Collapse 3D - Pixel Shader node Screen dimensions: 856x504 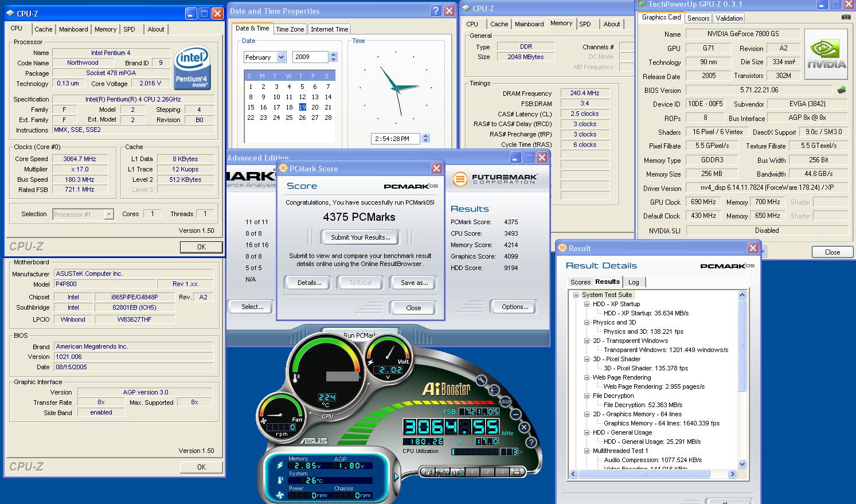tap(587, 359)
